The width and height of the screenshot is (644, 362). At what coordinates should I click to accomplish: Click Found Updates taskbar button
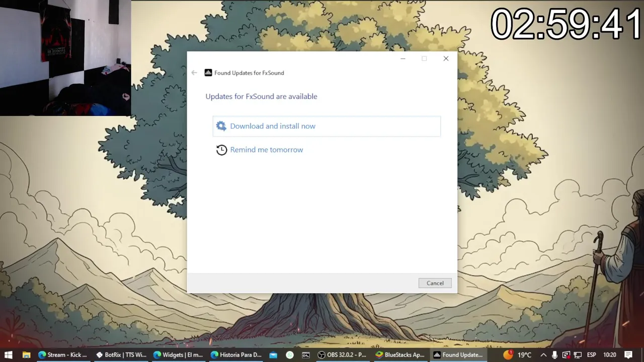point(458,355)
